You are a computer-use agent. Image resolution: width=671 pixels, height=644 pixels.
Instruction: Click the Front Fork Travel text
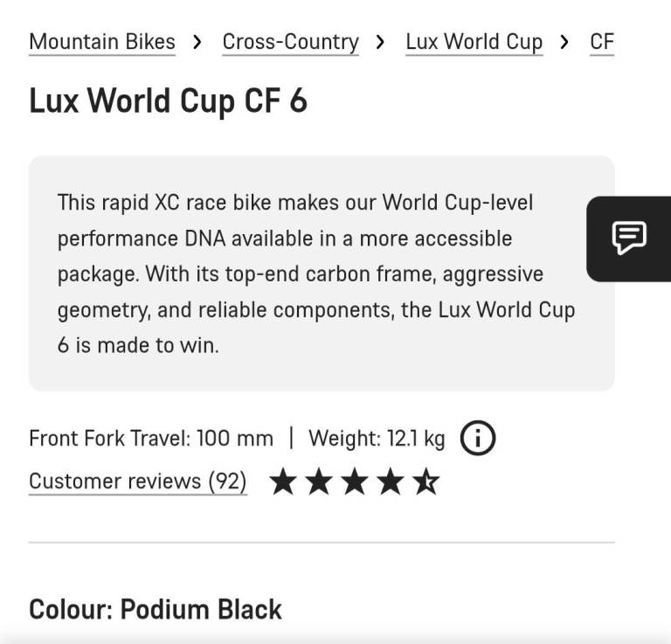coord(151,439)
